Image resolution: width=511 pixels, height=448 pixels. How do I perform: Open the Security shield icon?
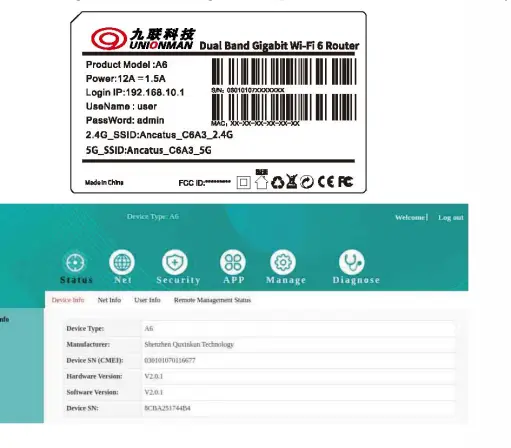[x=175, y=262]
